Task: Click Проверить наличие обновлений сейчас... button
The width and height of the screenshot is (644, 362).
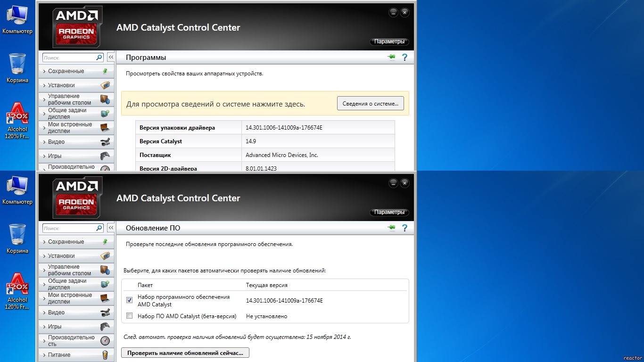Action: click(x=185, y=353)
